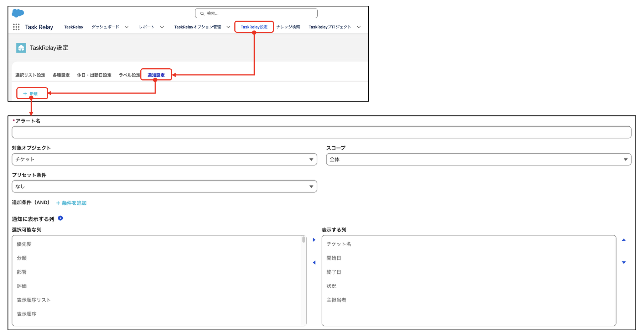Expand the ダッシュボード nav chevron
This screenshot has height=336, width=644.
click(126, 27)
